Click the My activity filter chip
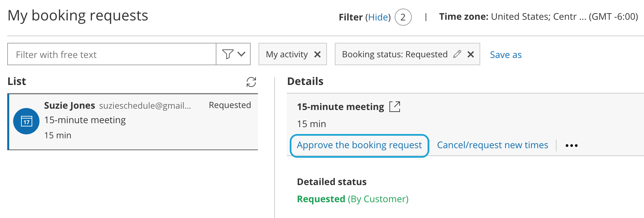The image size is (644, 218). pos(286,54)
